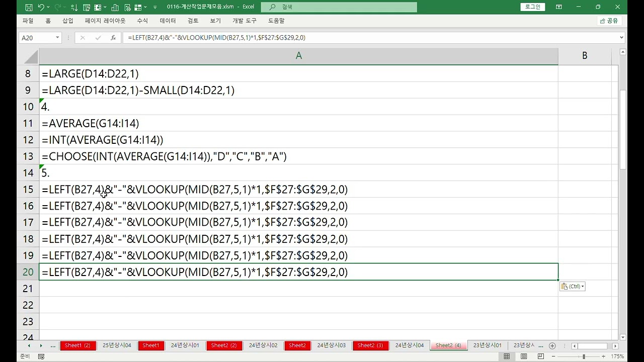Switch to the 삽입 ribbon tab
The image size is (644, 362).
[x=68, y=21]
